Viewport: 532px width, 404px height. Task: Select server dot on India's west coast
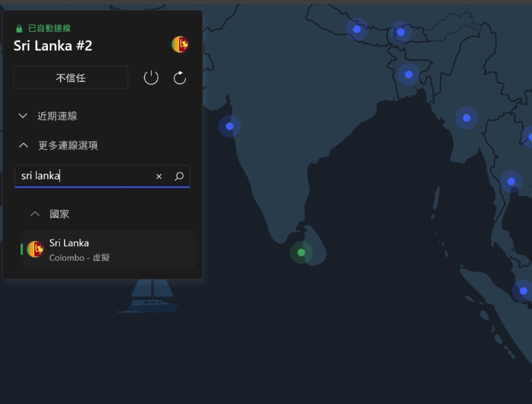(229, 126)
